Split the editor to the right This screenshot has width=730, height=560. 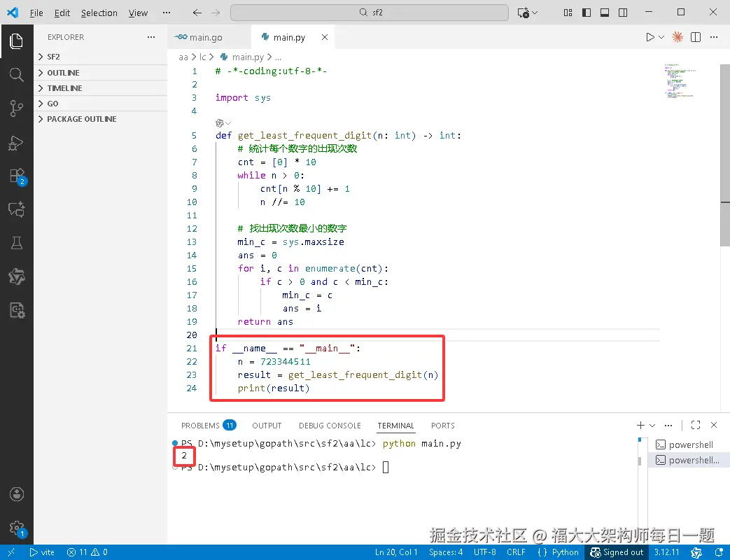696,37
